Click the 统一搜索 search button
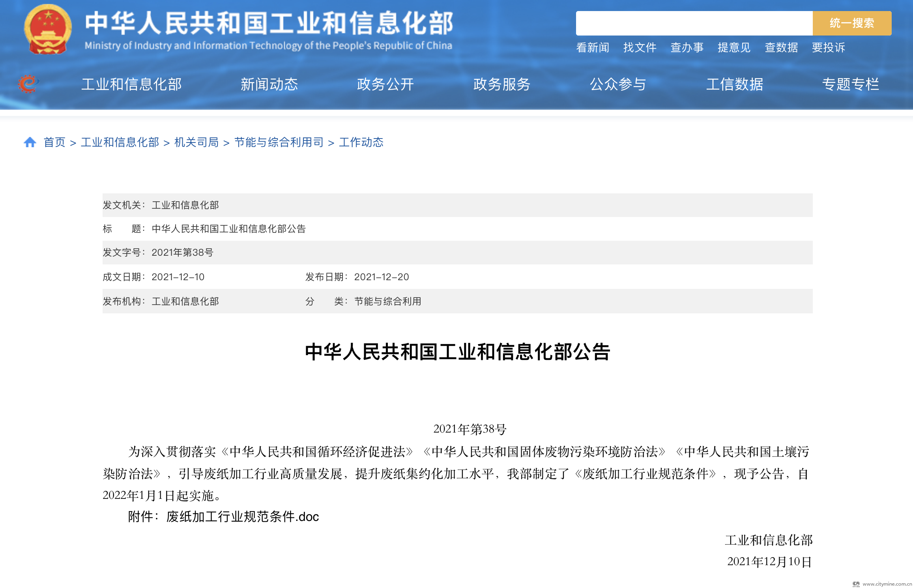Screen dimensions: 913x588 coord(851,23)
